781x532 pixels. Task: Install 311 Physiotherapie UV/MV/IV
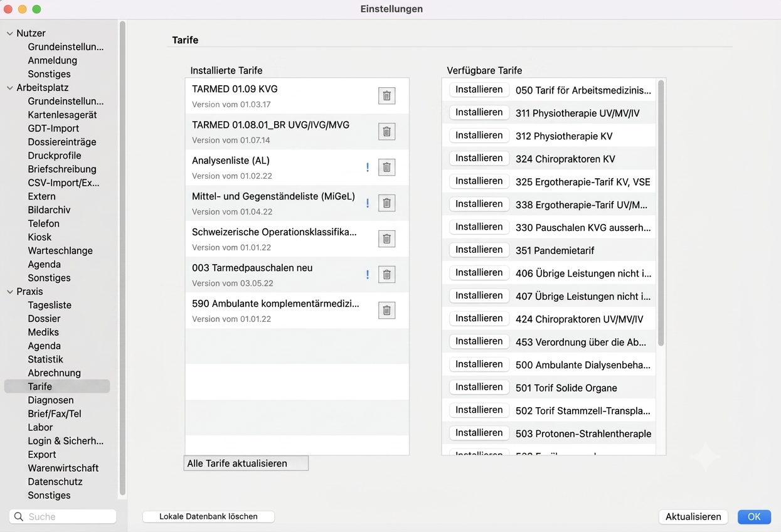click(x=479, y=112)
